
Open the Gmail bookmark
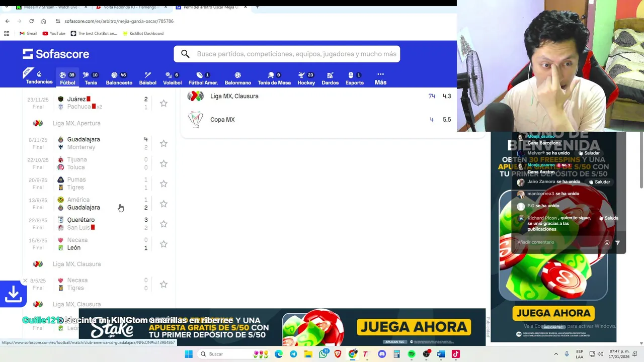coord(28,33)
